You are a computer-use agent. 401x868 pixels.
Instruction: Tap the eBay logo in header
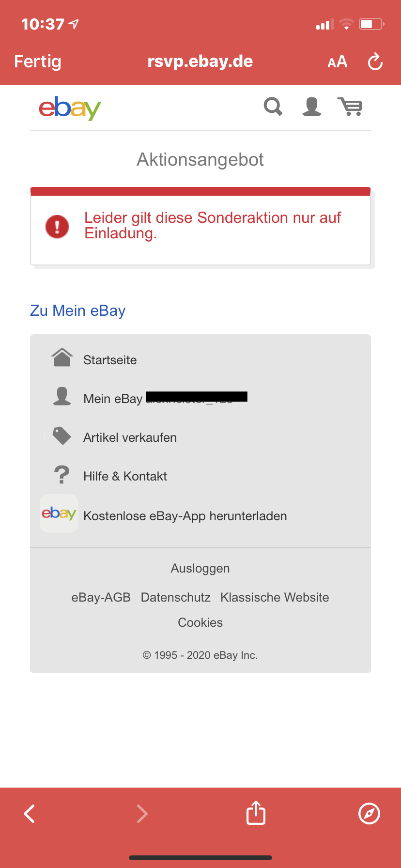click(70, 108)
